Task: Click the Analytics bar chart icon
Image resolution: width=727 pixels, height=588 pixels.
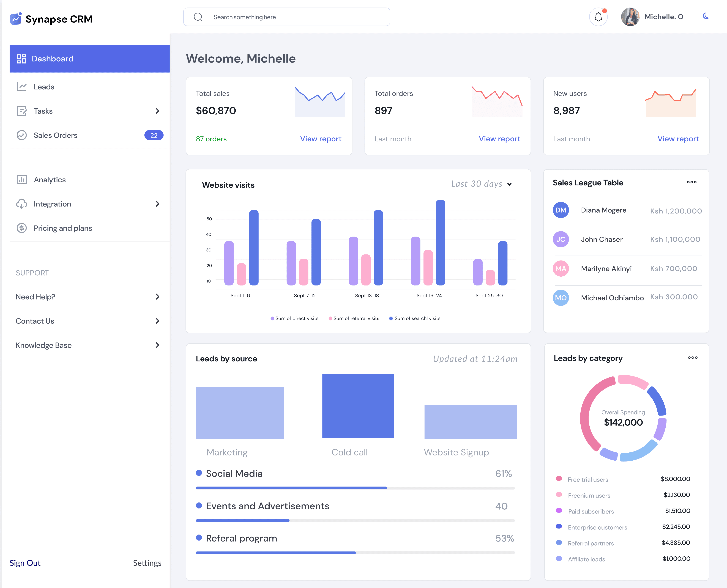Action: 22,180
